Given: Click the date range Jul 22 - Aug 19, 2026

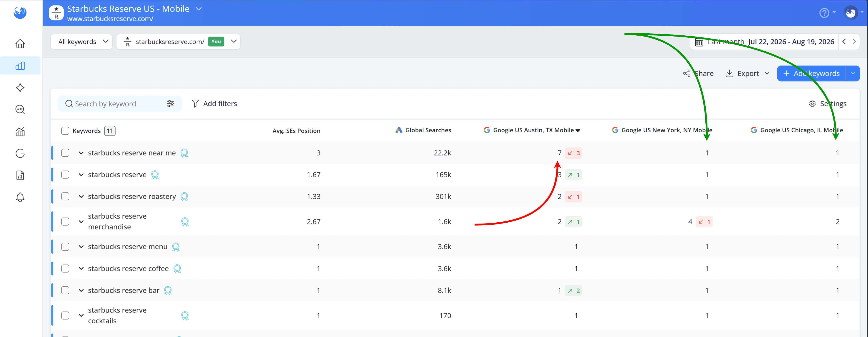Looking at the screenshot, I should pos(791,42).
